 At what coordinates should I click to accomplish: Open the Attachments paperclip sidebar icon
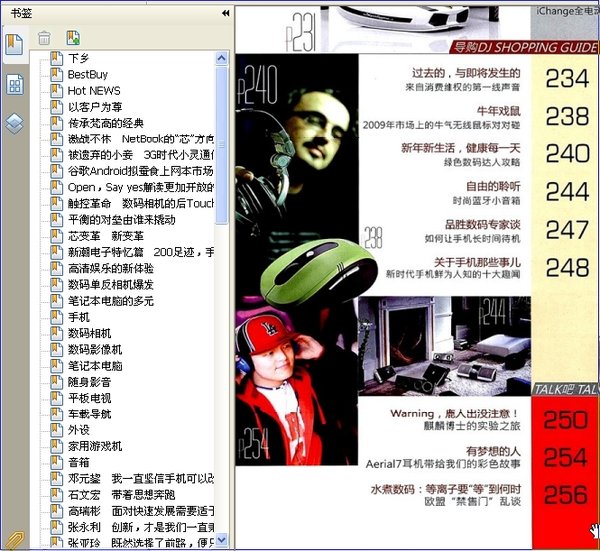tap(14, 540)
